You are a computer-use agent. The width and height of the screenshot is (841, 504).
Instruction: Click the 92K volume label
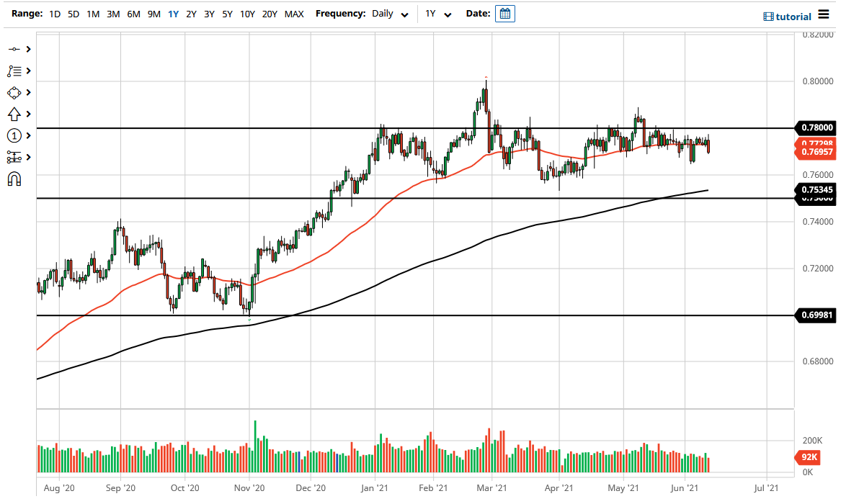coord(809,457)
